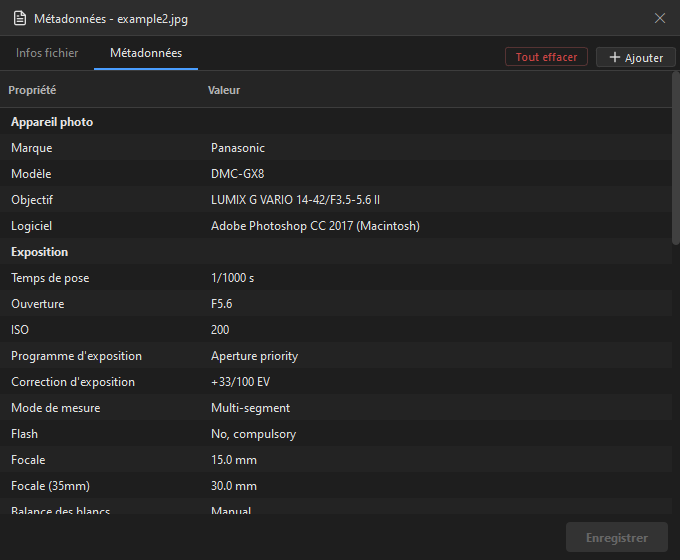Click the Objectif value LUMIX G VARIO 14-42/F3.5-5.6 II
Image resolution: width=680 pixels, height=560 pixels.
(x=295, y=200)
